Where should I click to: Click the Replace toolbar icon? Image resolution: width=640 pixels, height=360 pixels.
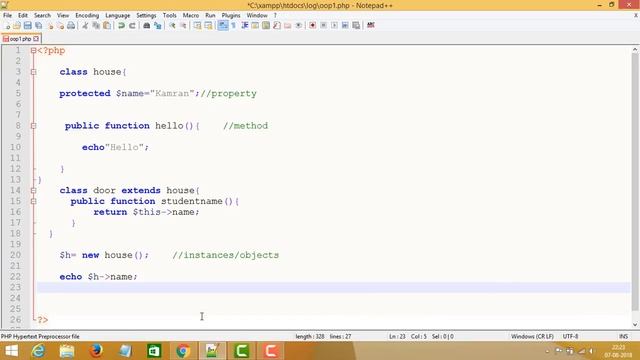(157, 26)
